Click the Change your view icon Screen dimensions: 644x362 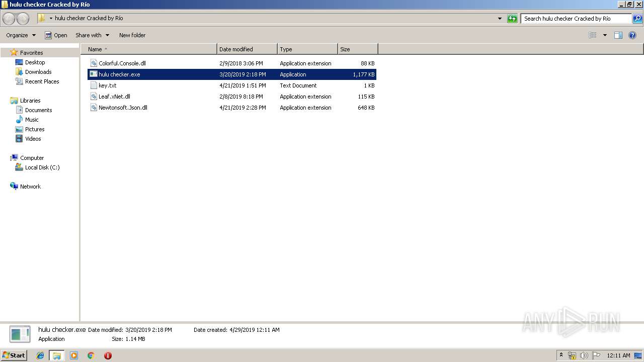pos(593,35)
